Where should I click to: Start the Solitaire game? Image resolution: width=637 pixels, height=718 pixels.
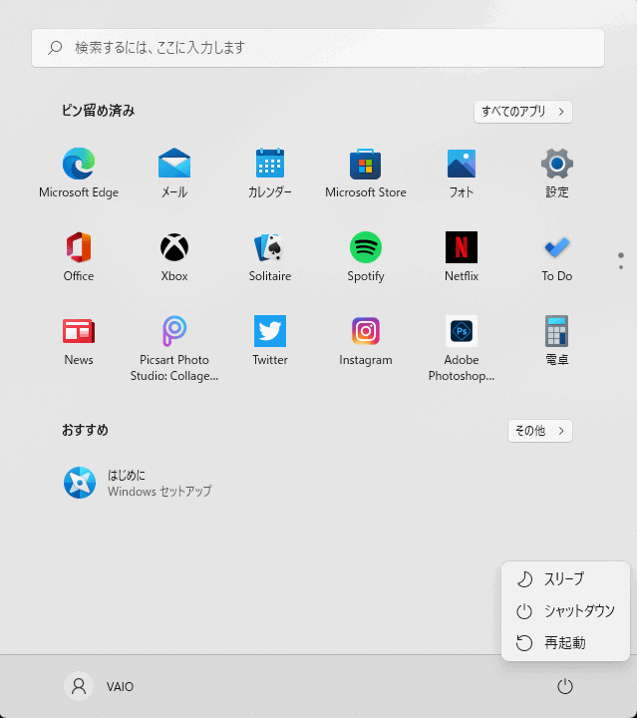[270, 256]
